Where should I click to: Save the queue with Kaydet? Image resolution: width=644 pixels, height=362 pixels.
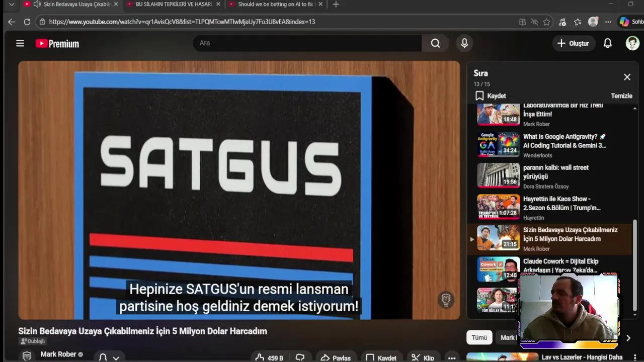(x=491, y=96)
